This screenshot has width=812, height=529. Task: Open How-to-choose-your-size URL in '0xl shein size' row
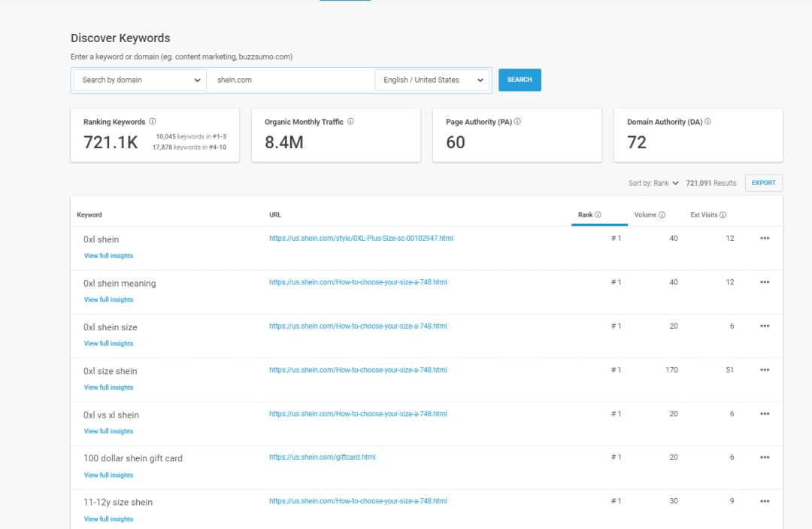click(358, 326)
